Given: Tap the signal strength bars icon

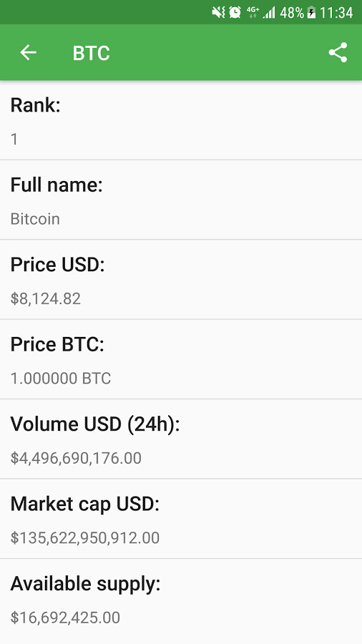Looking at the screenshot, I should pyautogui.click(x=269, y=13).
